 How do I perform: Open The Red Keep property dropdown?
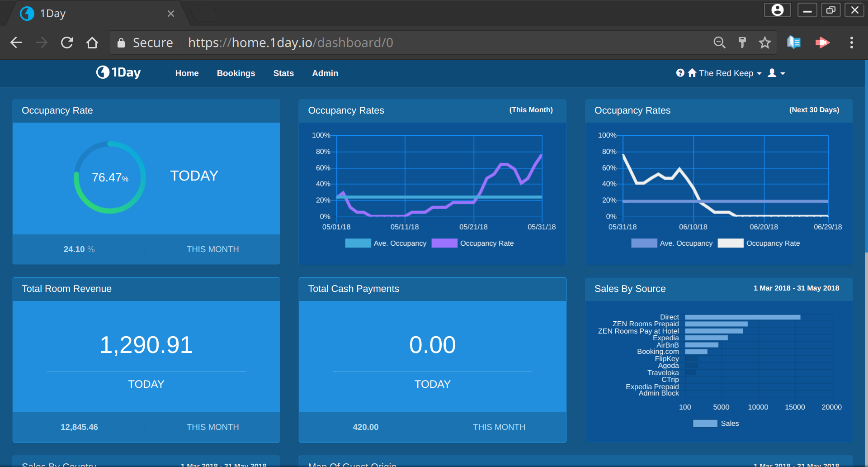(727, 73)
